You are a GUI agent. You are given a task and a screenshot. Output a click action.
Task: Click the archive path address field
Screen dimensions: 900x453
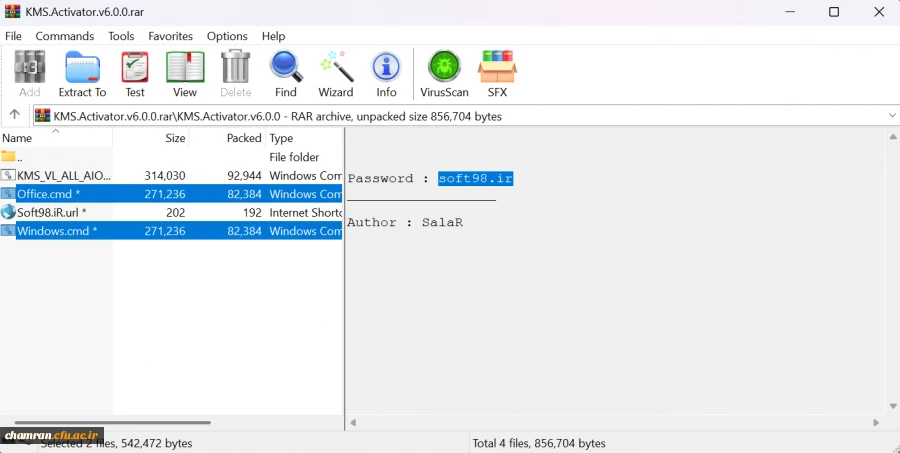[x=466, y=115]
